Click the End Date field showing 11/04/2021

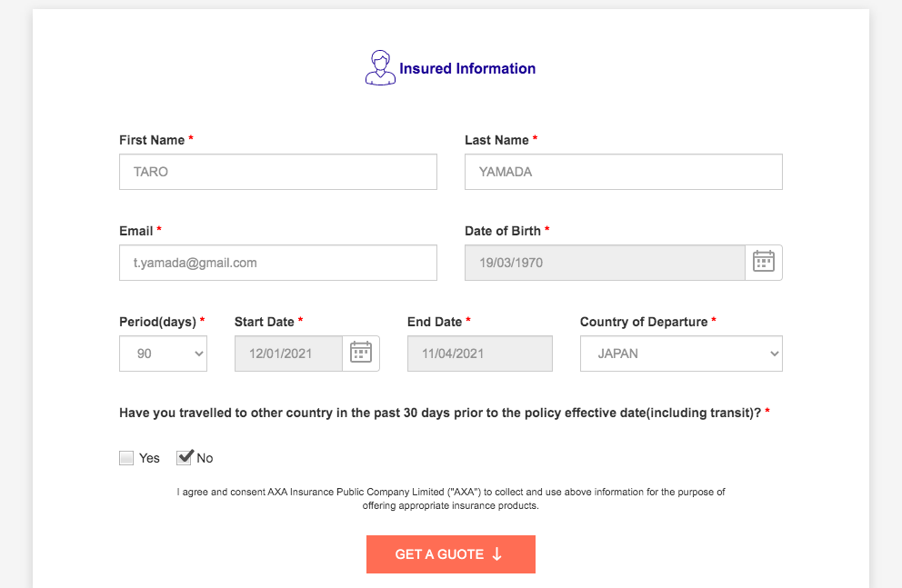tap(479, 354)
